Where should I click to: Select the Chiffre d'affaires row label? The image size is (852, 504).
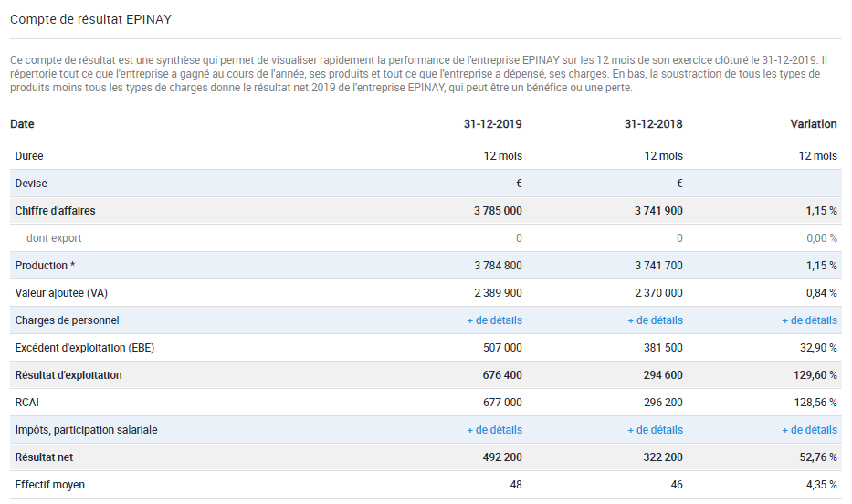[55, 211]
